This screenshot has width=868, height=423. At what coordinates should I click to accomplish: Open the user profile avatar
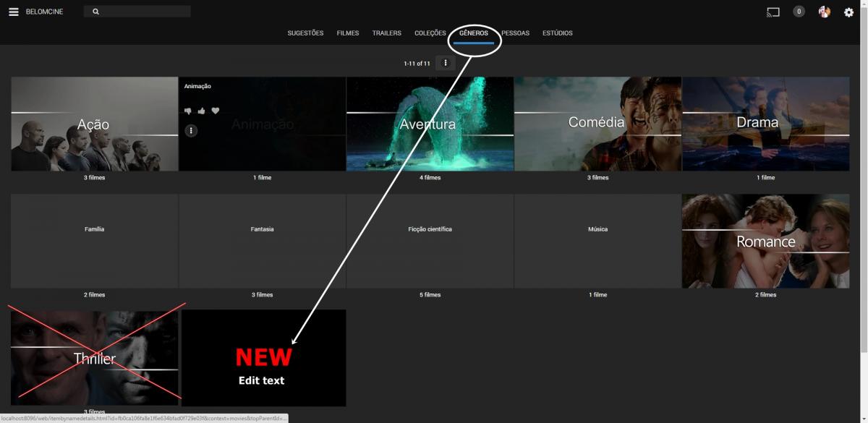coord(824,12)
